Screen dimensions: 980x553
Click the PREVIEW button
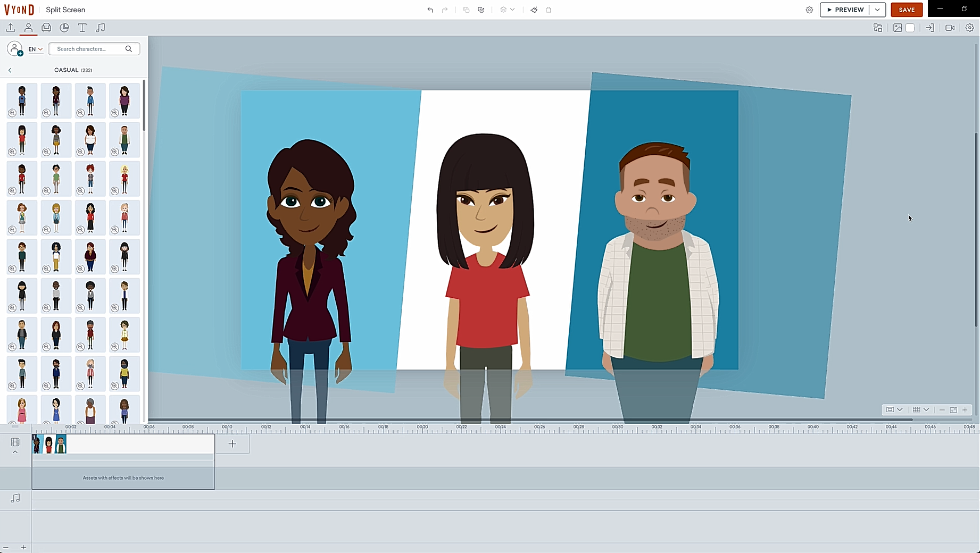(x=845, y=10)
